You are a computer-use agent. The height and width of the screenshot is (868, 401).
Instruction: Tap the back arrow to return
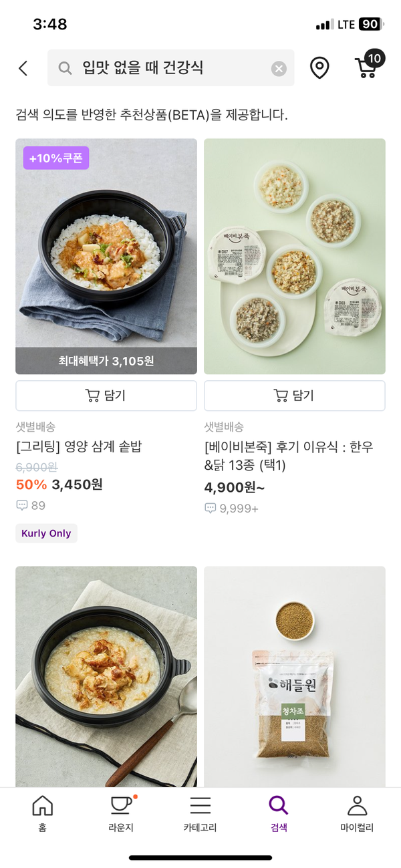pos(23,67)
